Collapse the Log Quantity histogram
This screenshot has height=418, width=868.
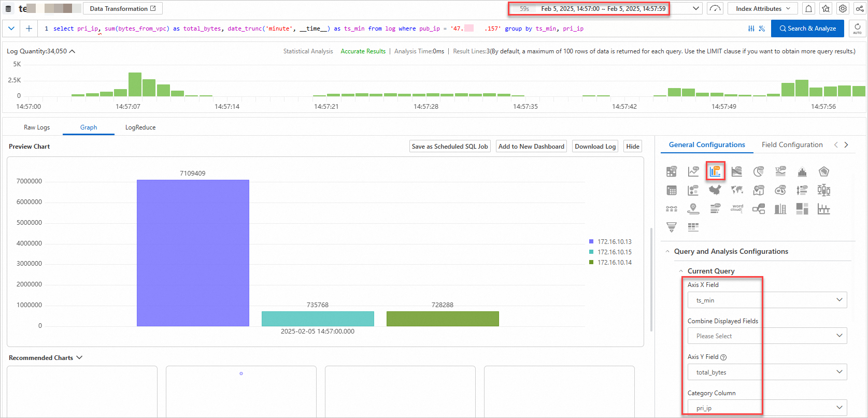(73, 51)
